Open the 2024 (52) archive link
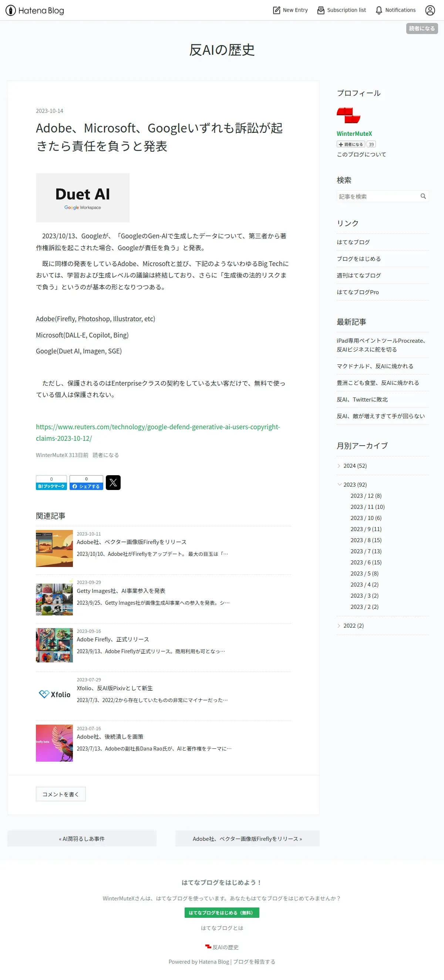444x980 pixels. click(354, 466)
